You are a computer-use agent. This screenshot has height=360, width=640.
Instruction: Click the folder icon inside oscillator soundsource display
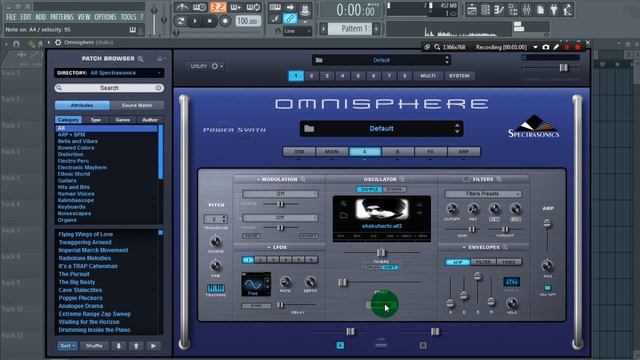[344, 215]
